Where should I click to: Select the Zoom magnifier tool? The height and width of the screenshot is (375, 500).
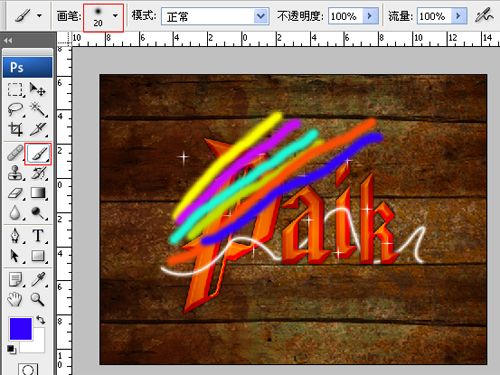[37, 299]
